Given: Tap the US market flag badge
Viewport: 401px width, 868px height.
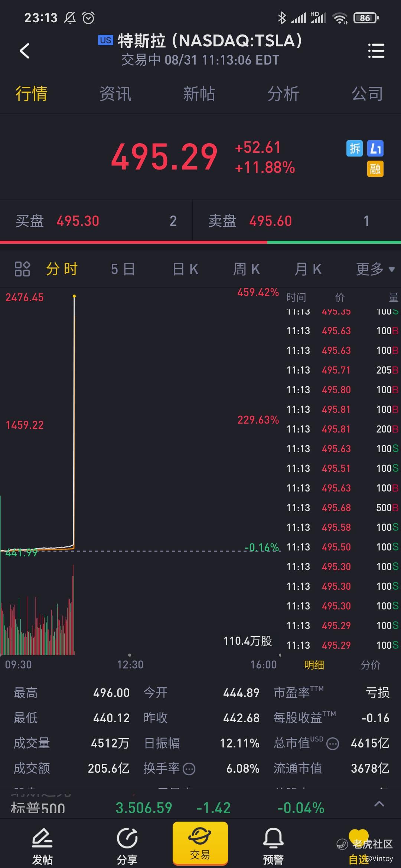Looking at the screenshot, I should click(x=105, y=40).
